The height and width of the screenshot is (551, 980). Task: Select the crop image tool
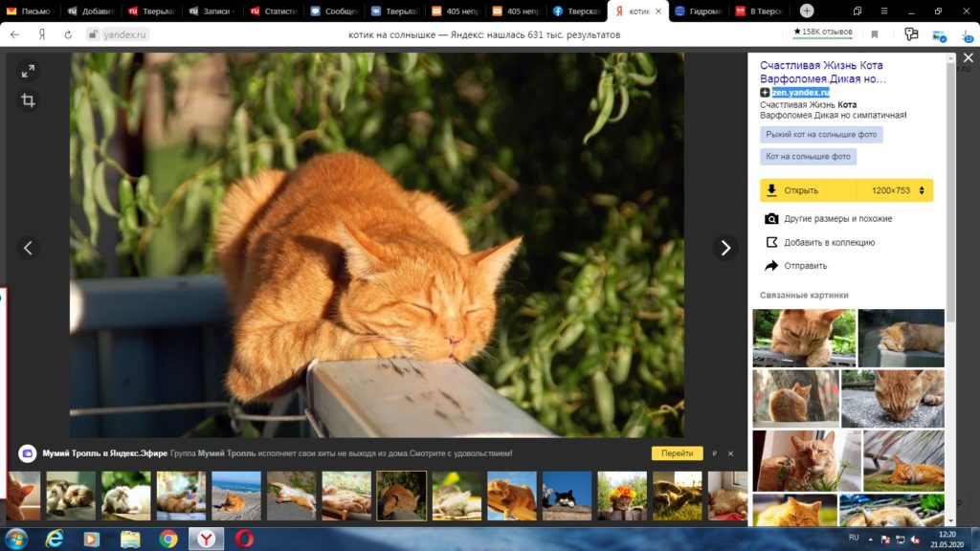click(x=28, y=100)
